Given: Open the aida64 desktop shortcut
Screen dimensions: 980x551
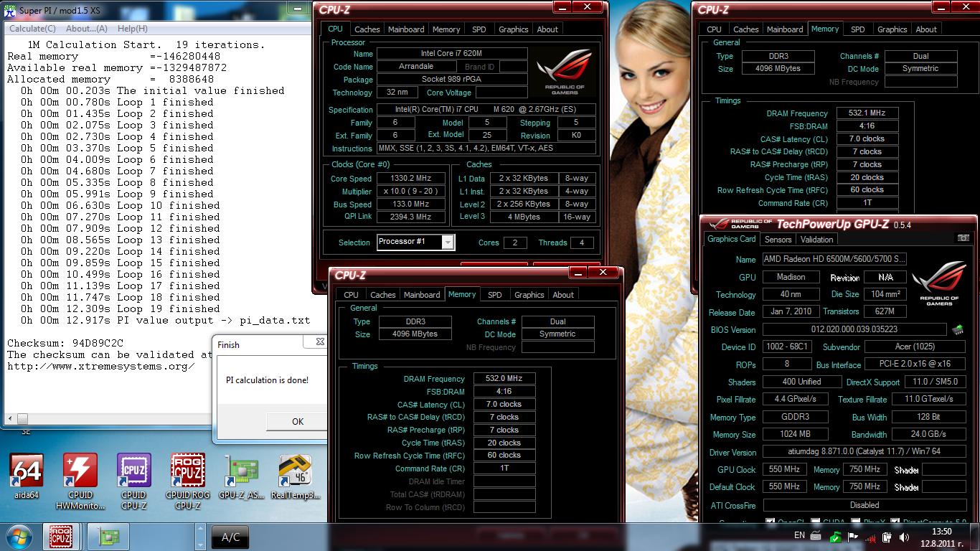Looking at the screenshot, I should (27, 476).
